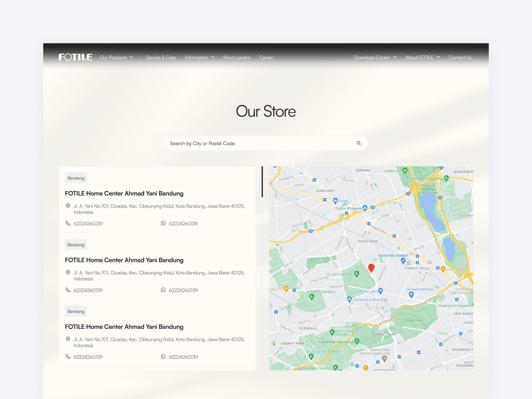Click the store list scrollbar thumb
532x399 pixels.
pyautogui.click(x=262, y=182)
